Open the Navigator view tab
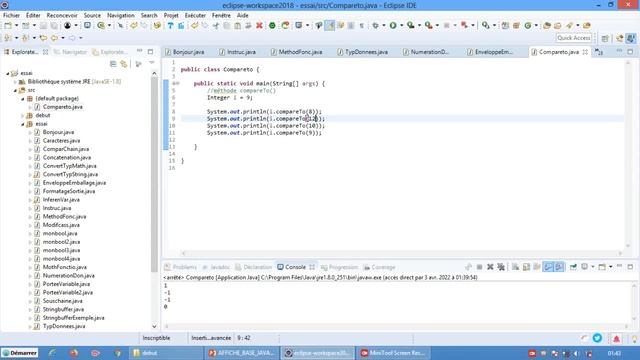This screenshot has width=640, height=360. pyautogui.click(x=70, y=52)
